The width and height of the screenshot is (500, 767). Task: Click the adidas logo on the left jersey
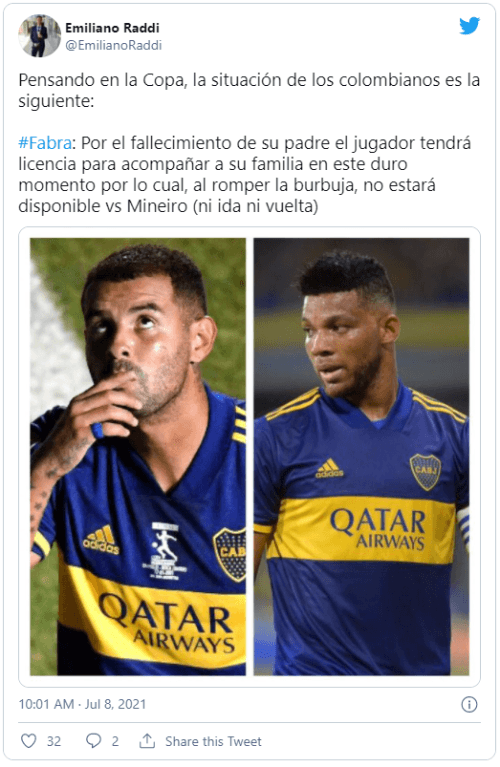[101, 541]
